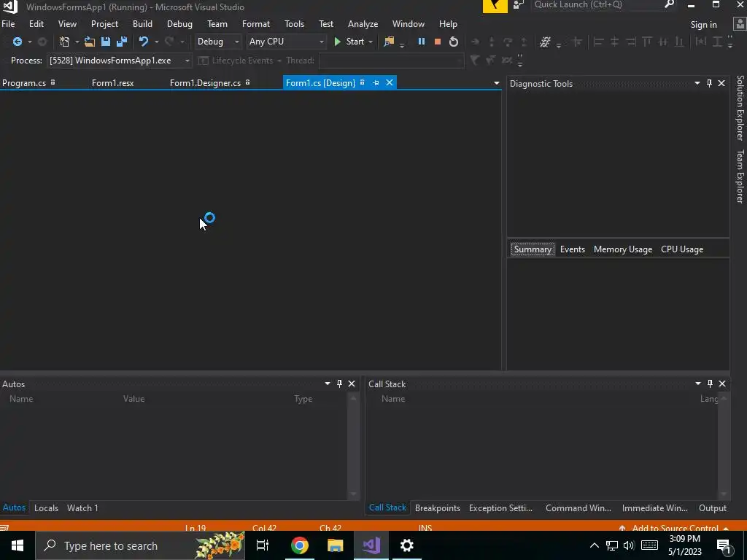Open the Solution Explorer side tab
747x560 pixels.
pos(740,108)
